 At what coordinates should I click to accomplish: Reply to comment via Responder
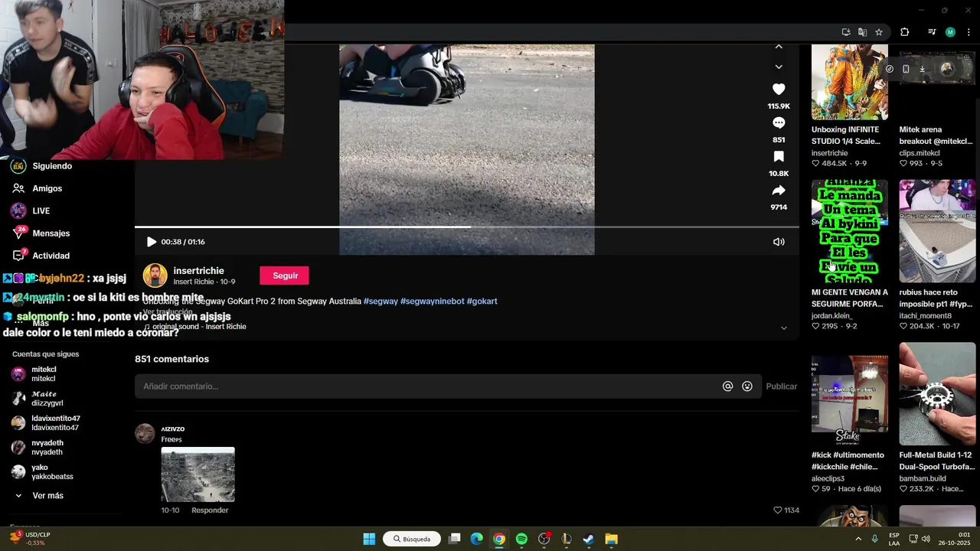(x=210, y=510)
